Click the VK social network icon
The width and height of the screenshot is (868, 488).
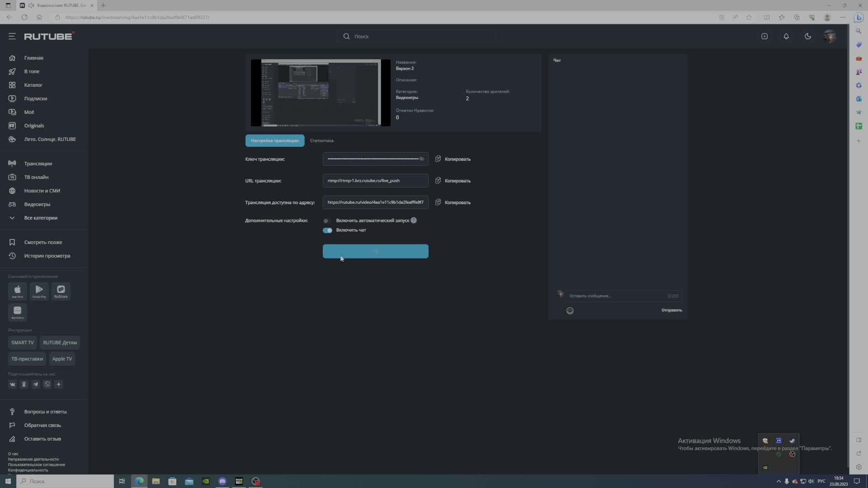[x=12, y=385]
